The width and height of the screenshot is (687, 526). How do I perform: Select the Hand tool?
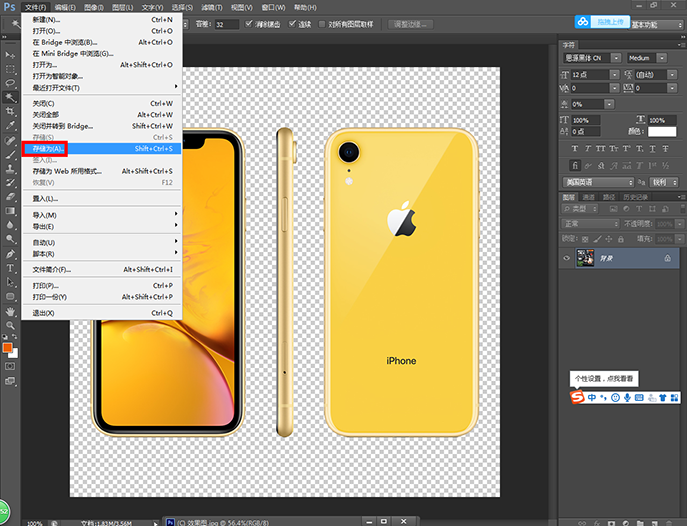pyautogui.click(x=10, y=311)
